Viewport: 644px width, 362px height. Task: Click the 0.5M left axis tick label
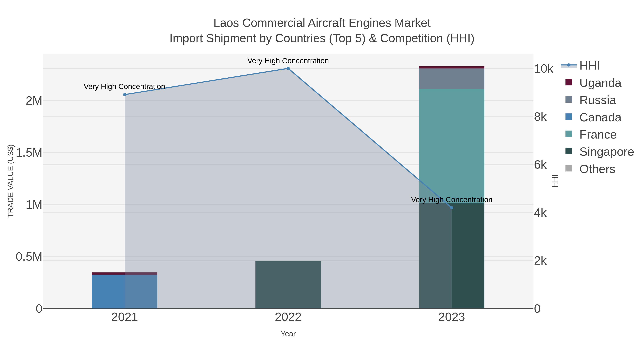[29, 257]
